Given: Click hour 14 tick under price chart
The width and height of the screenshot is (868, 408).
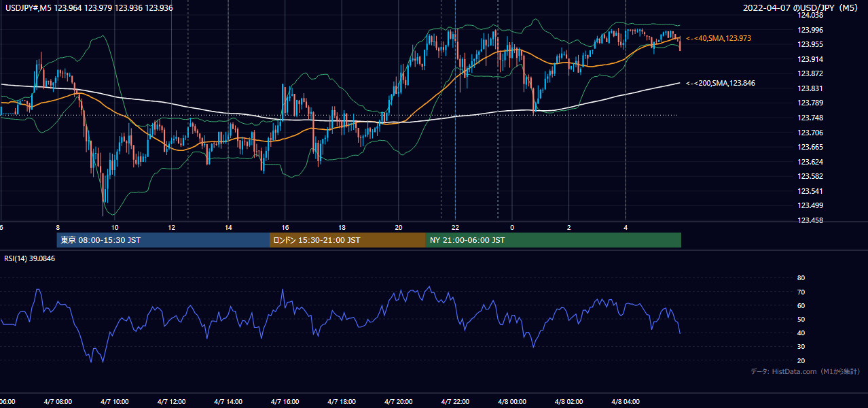Looking at the screenshot, I should (x=228, y=228).
